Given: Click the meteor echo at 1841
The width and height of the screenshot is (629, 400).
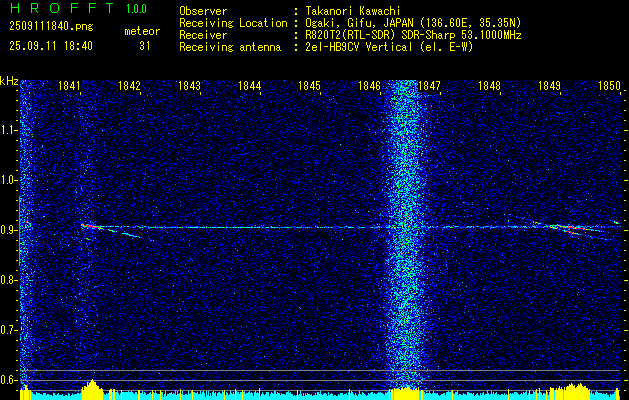Looking at the screenshot, I should coord(91,227).
